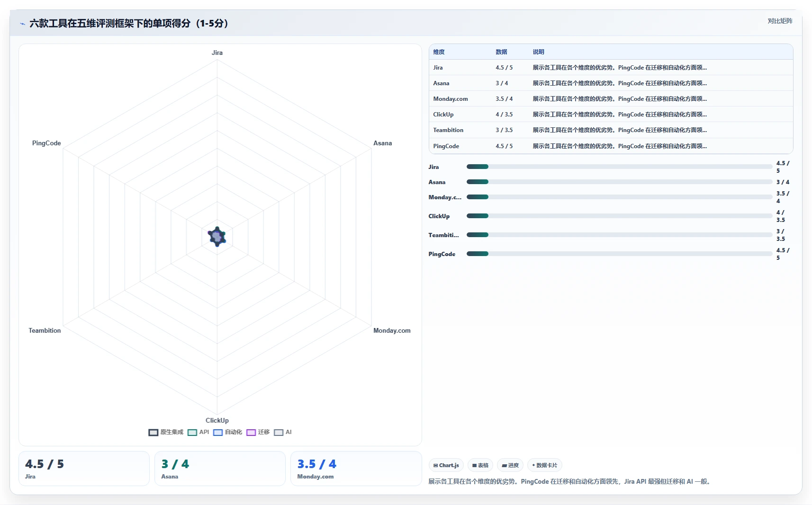812x505 pixels.
Task: Select the Teambition name cell in the table
Action: 448,130
